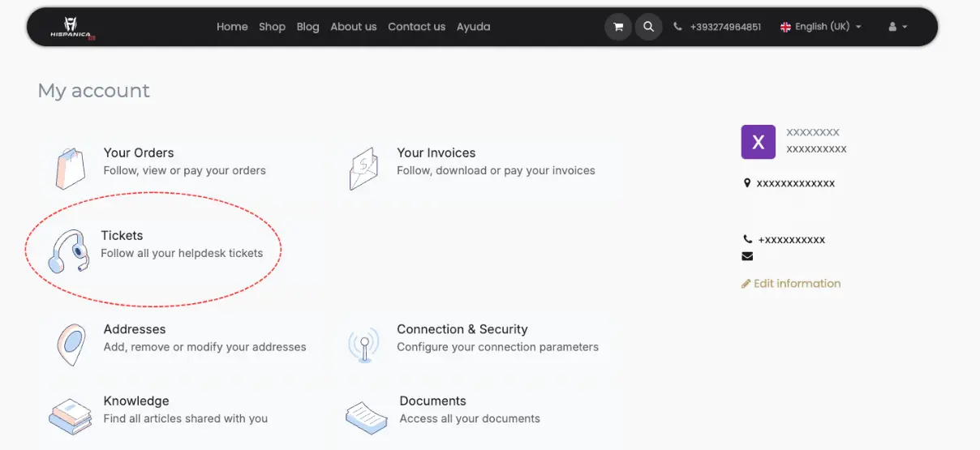Open search with the magnifier icon
This screenshot has height=450, width=980.
[x=648, y=27]
